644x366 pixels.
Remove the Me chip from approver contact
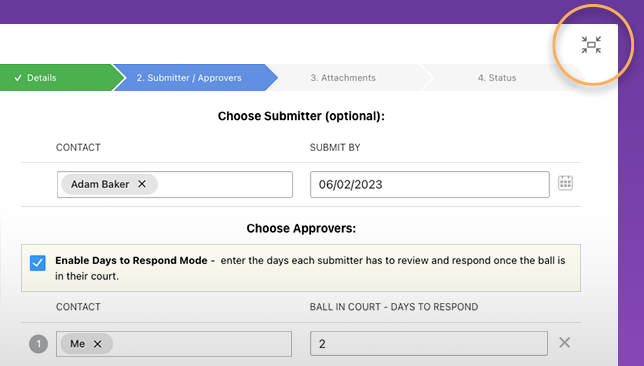coord(97,344)
